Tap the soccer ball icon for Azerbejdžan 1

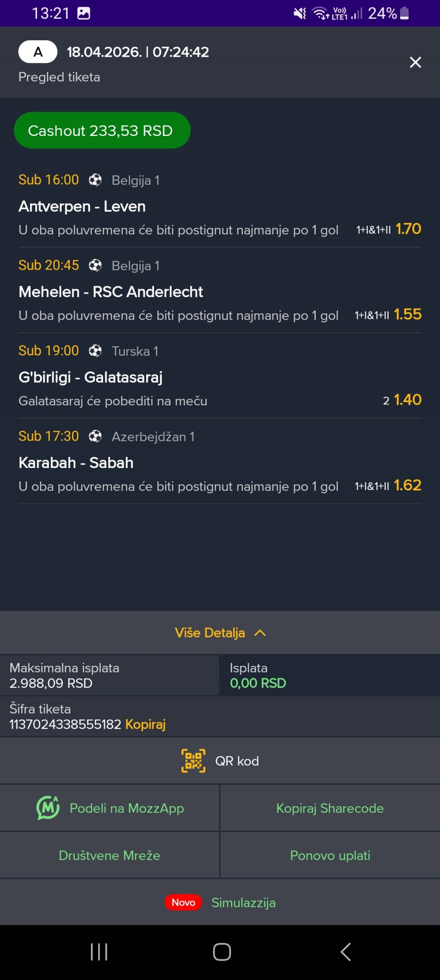click(x=95, y=436)
